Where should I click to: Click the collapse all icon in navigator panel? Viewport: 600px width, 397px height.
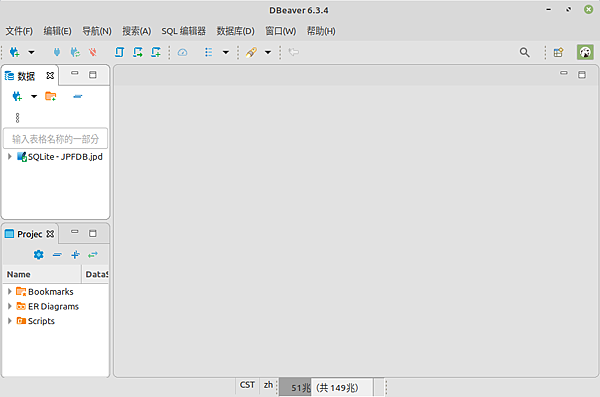pos(78,96)
